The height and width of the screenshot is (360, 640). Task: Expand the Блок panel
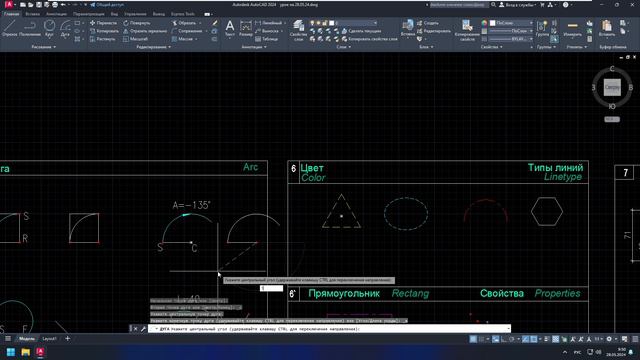(426, 47)
